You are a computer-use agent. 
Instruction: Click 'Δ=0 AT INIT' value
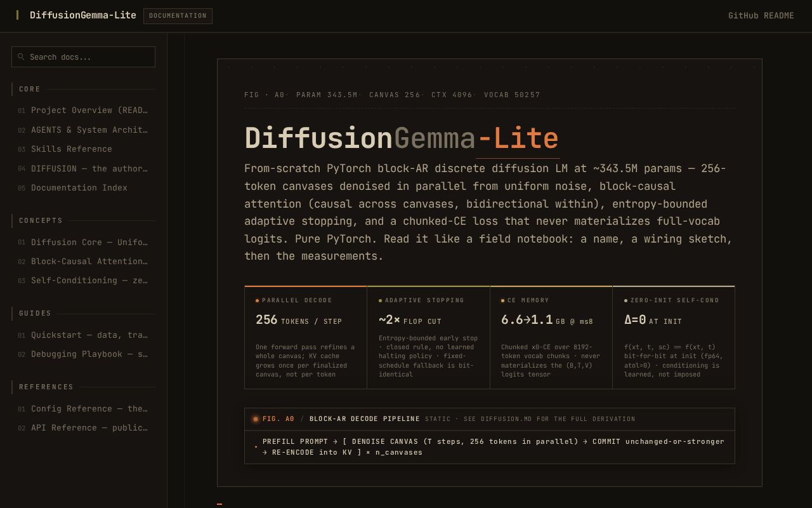[x=653, y=320]
